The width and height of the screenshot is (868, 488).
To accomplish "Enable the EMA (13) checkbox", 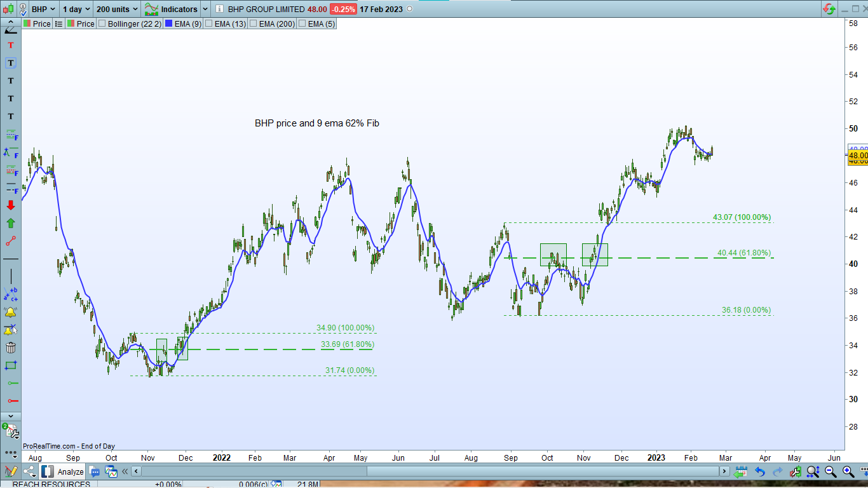I will pyautogui.click(x=209, y=24).
